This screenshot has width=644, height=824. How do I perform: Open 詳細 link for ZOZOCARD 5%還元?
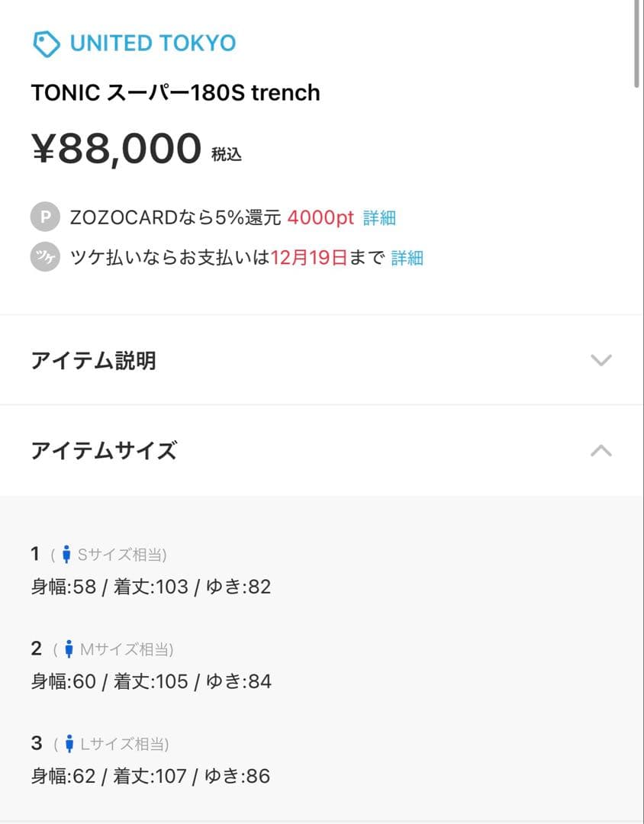click(379, 218)
